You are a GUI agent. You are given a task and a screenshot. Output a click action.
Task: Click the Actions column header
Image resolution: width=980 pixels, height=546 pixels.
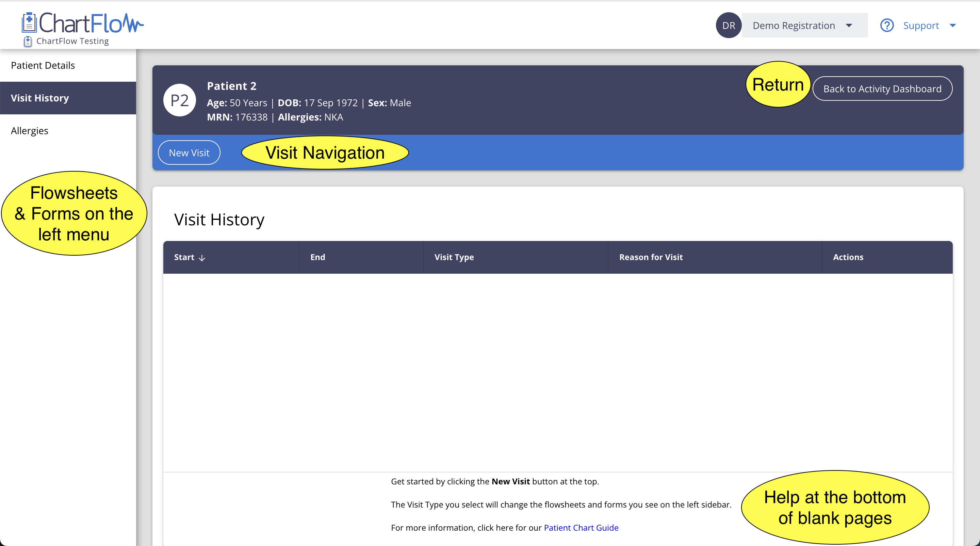(848, 257)
